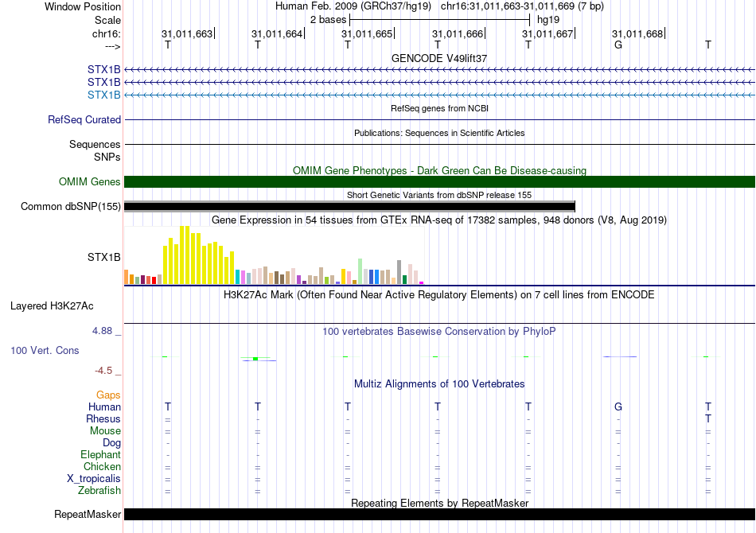Click the GENCODE V49lift37 track title
756x533 pixels.
[x=439, y=58]
